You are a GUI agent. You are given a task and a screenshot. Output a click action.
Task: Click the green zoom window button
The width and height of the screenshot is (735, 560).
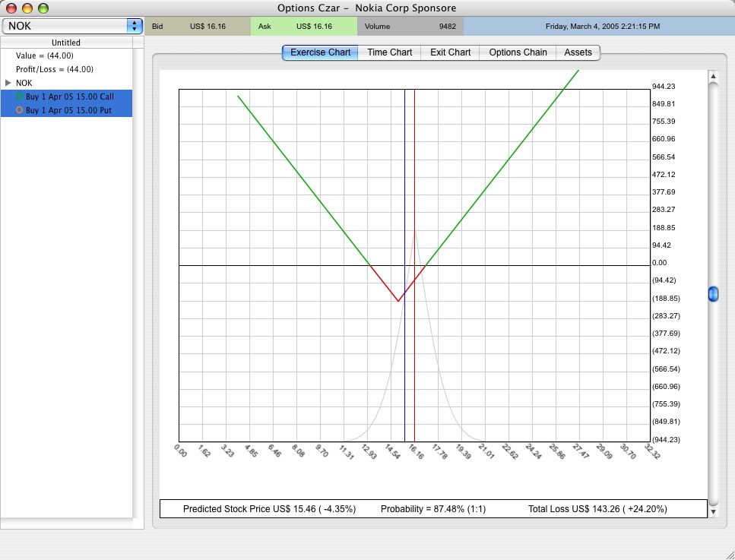click(43, 8)
